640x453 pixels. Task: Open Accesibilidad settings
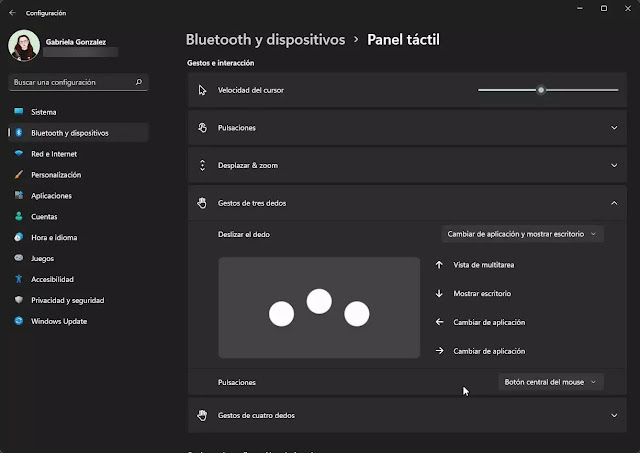click(78, 279)
